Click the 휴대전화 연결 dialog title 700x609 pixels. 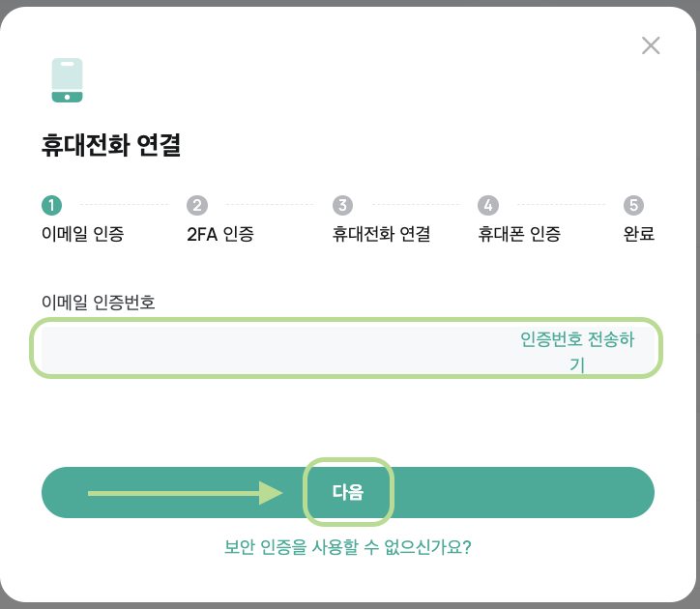[111, 145]
